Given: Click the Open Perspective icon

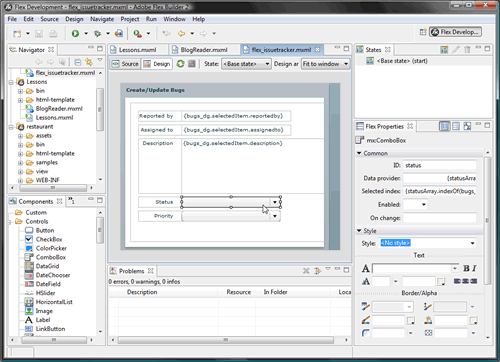Looking at the screenshot, I should [423, 32].
